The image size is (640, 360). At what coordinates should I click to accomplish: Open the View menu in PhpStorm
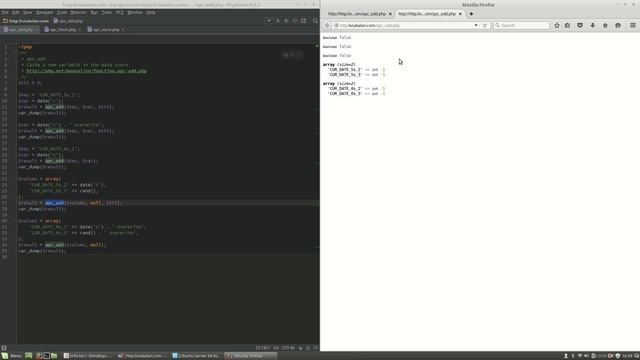27,13
